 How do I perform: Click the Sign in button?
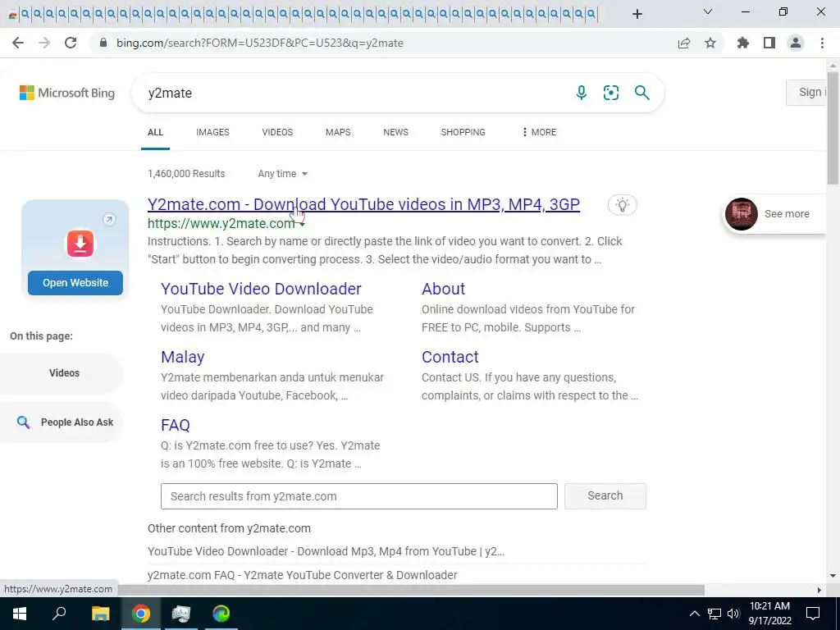point(806,92)
